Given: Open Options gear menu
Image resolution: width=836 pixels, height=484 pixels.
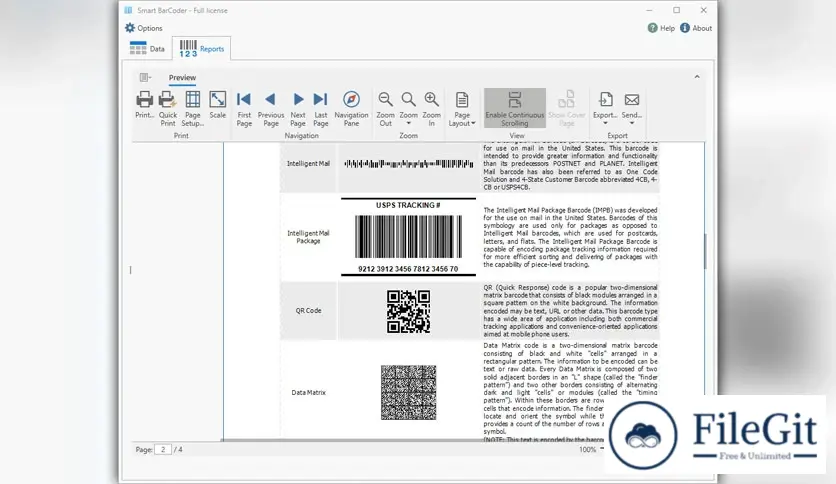Looking at the screenshot, I should [x=144, y=28].
